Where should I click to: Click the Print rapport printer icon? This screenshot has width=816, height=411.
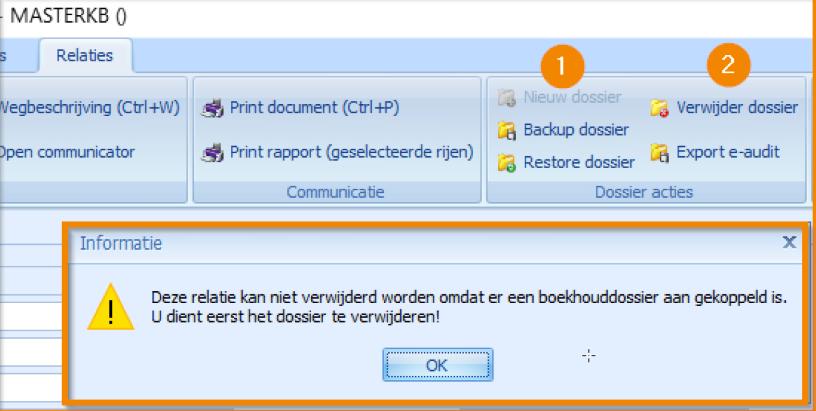click(211, 153)
